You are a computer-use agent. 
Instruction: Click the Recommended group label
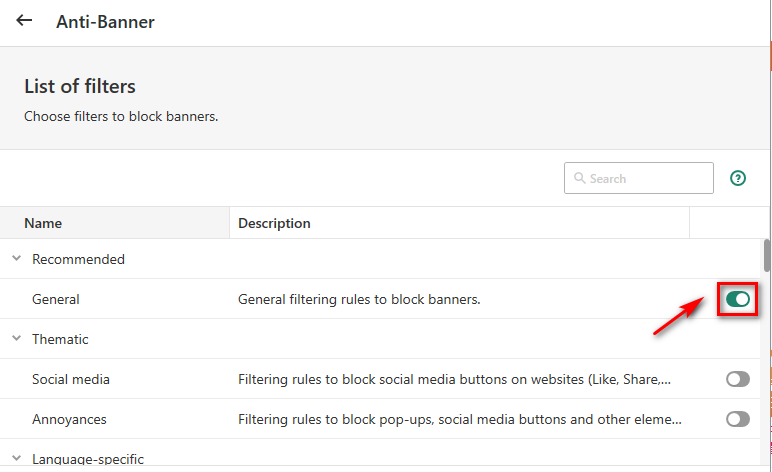[78, 259]
